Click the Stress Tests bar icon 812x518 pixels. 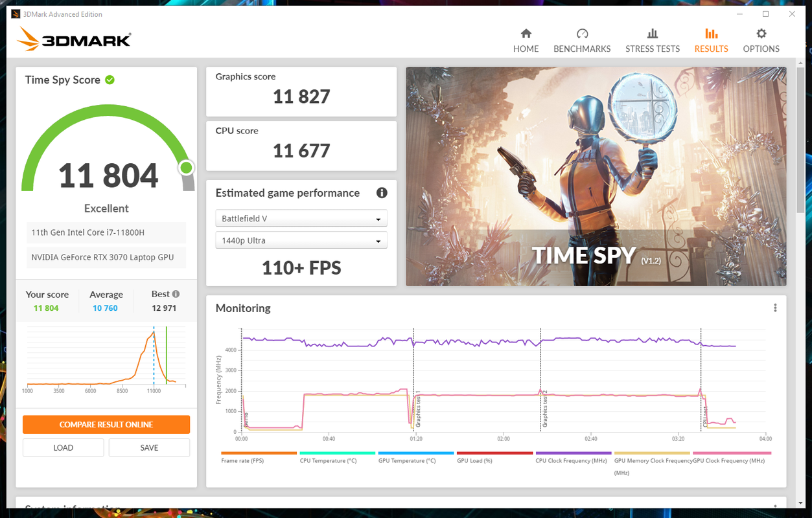point(653,34)
